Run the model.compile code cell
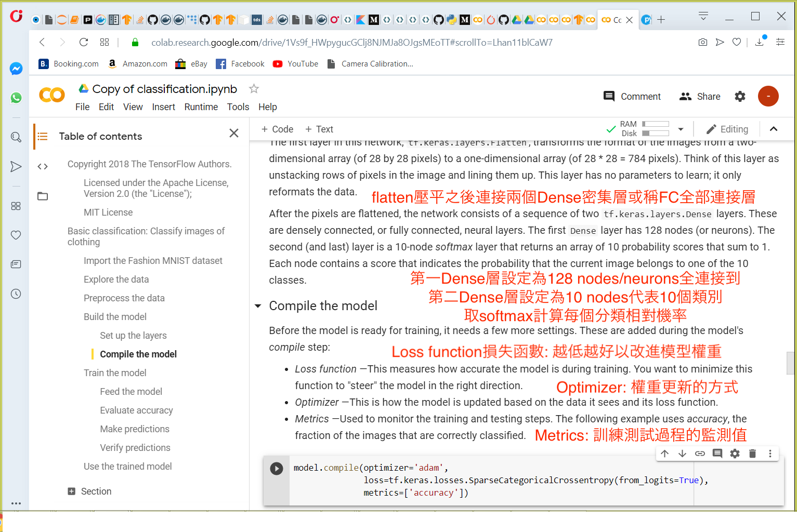Viewport: 797px width, 532px height. click(277, 468)
